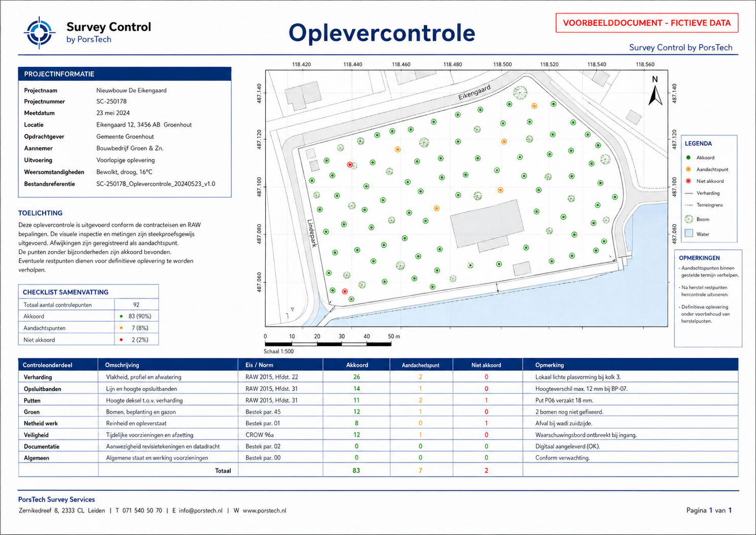The width and height of the screenshot is (756, 535).
Task: Click the map scale bar
Action: click(x=328, y=344)
